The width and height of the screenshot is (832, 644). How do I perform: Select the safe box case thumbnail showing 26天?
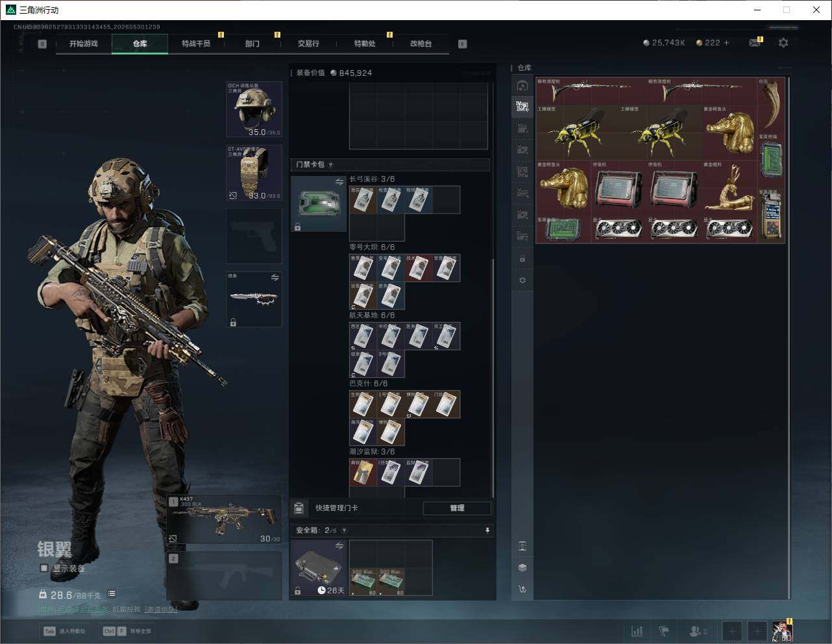coord(318,568)
